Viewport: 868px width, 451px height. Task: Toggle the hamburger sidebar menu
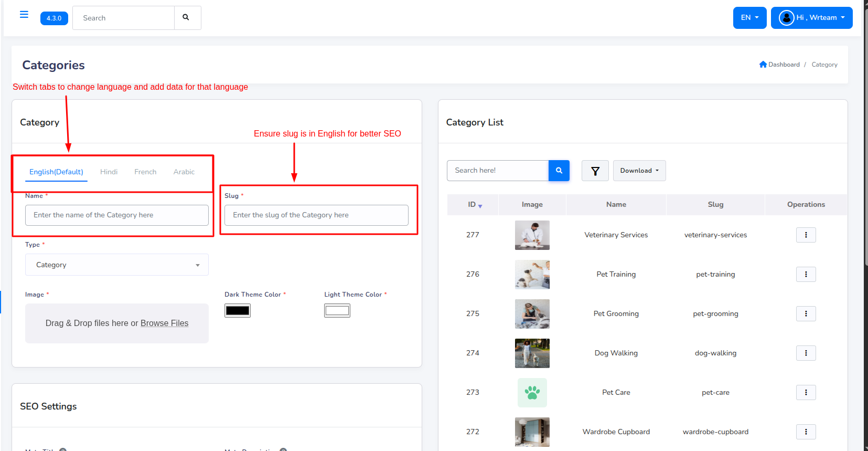point(24,15)
